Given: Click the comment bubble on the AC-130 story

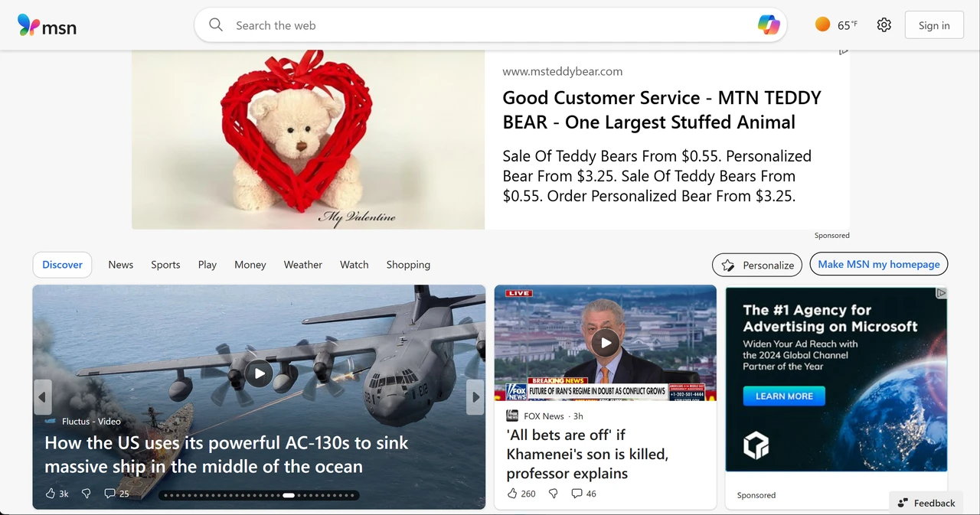Looking at the screenshot, I should (109, 493).
